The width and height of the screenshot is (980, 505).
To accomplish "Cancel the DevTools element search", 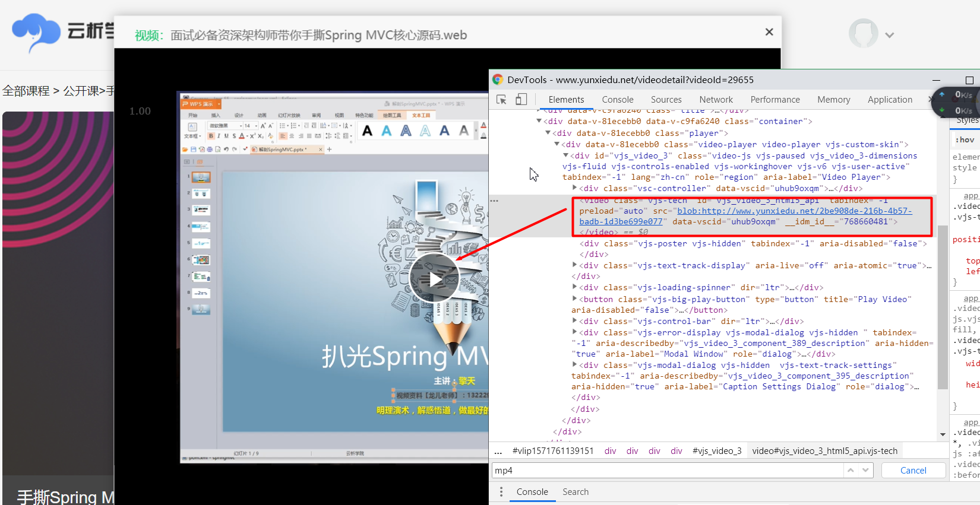I will click(x=913, y=470).
